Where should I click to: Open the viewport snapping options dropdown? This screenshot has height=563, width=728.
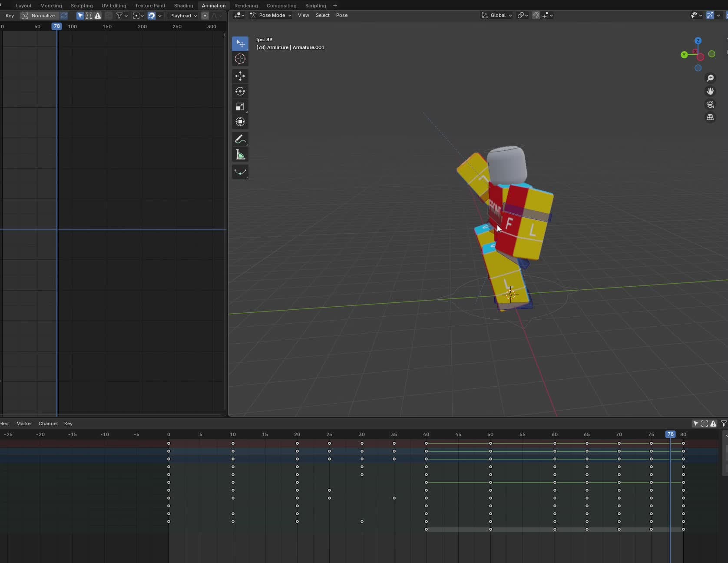pos(547,15)
